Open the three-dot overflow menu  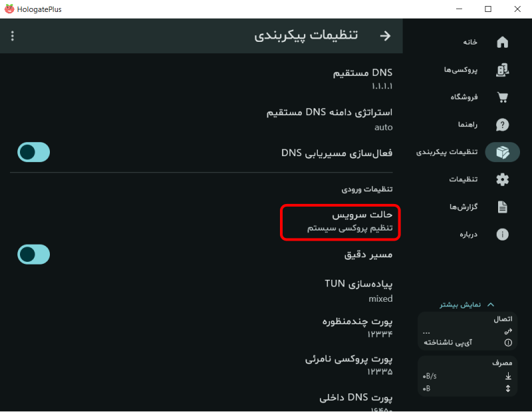(11, 35)
